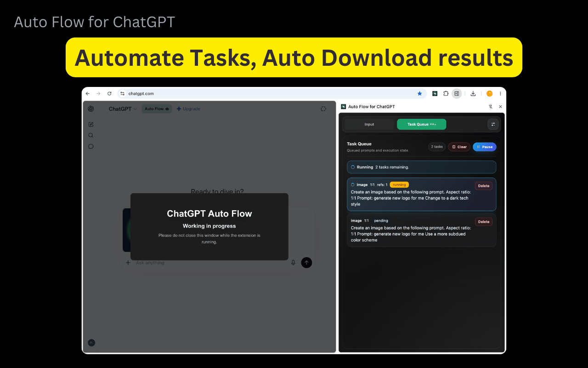Toggle the browser side panel
588x368 pixels.
coord(456,93)
